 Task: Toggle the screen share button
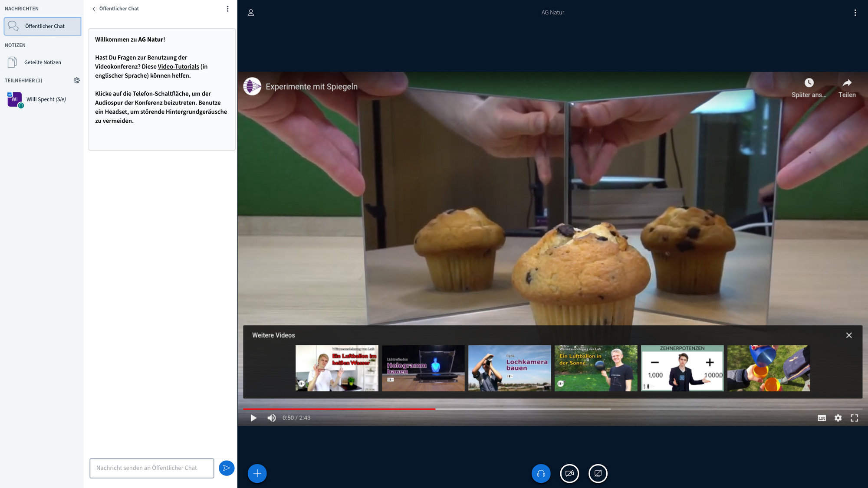click(598, 473)
